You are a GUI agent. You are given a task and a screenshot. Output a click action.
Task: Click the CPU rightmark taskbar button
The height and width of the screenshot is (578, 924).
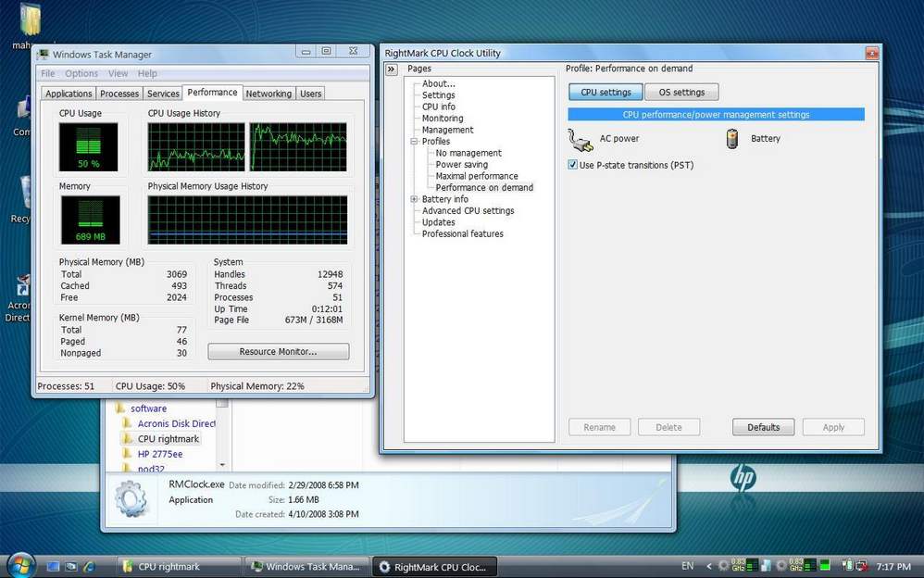coord(179,567)
